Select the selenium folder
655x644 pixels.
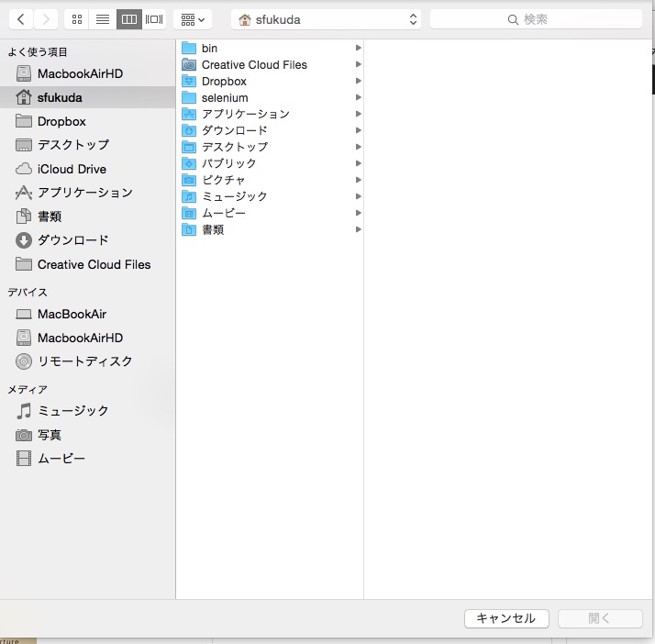pos(270,98)
